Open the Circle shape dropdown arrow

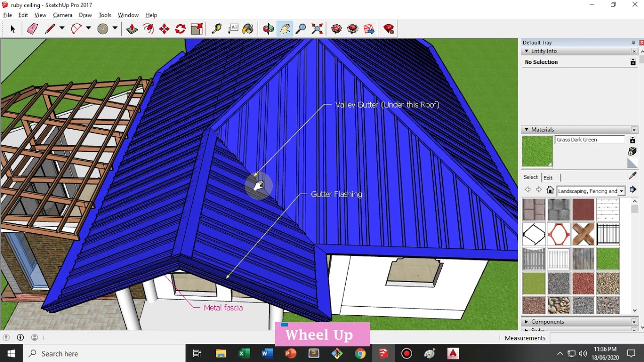(115, 29)
